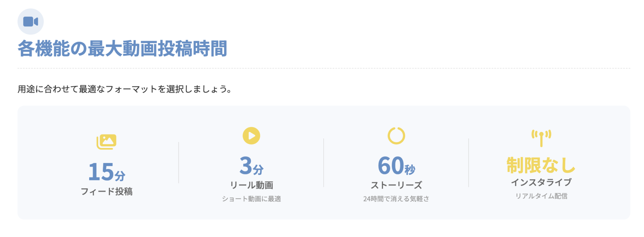Click the リール動画 label
The height and width of the screenshot is (237, 644).
(x=251, y=185)
